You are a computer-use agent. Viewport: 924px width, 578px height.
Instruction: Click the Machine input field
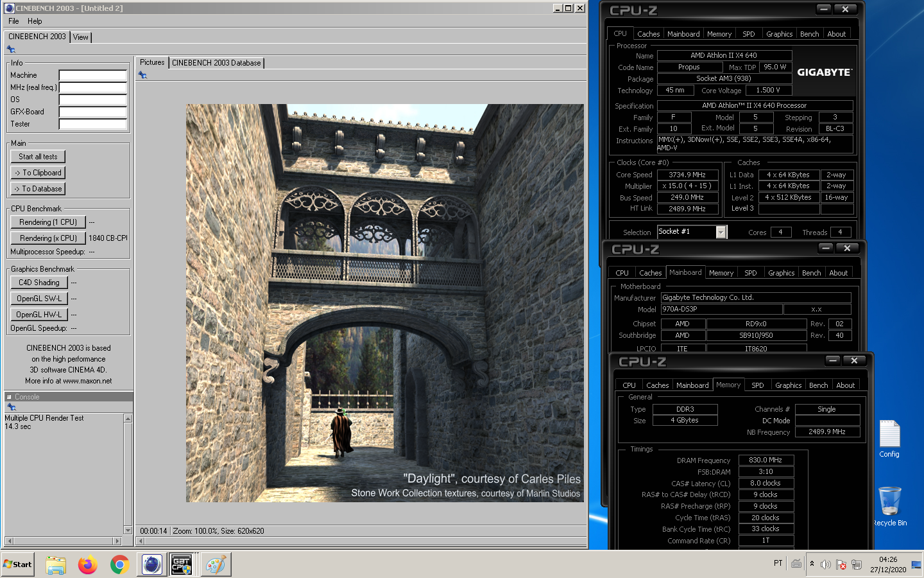93,75
